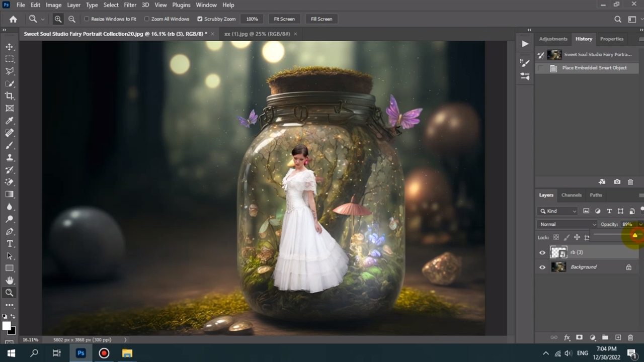Image resolution: width=644 pixels, height=362 pixels.
Task: Open the blend mode Normal dropdown
Action: 567,224
